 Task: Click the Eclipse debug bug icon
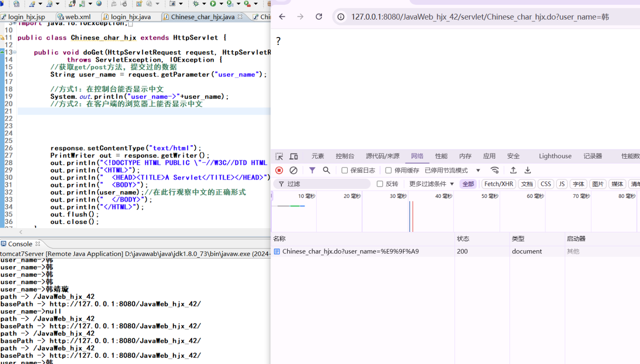195,3
